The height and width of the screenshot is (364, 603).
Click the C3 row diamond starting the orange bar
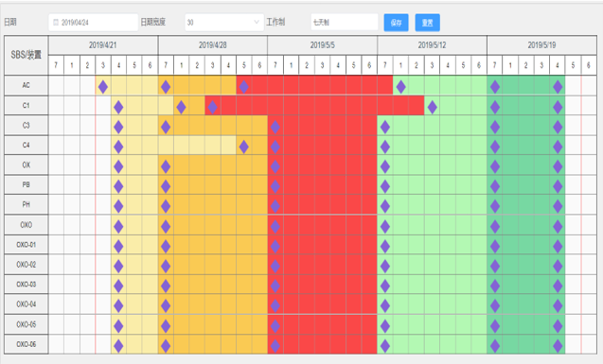tap(166, 127)
